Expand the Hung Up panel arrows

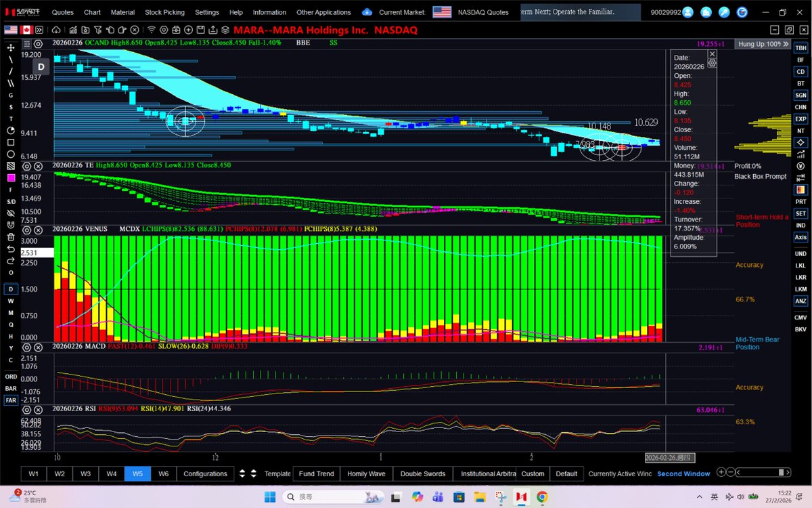click(785, 43)
